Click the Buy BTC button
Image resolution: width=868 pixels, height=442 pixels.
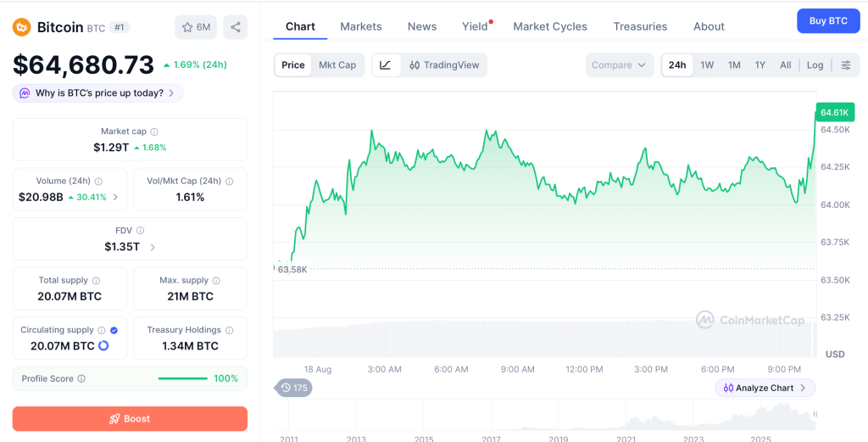coord(828,21)
